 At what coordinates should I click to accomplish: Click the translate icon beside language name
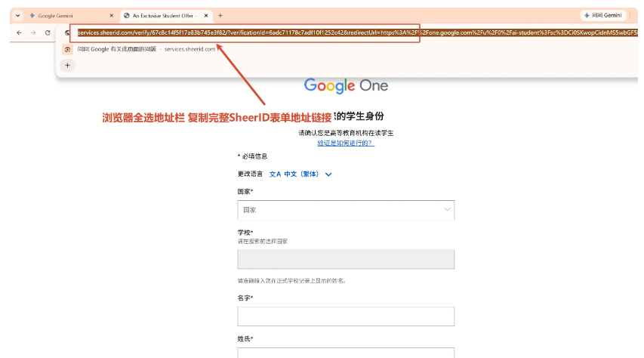pos(275,174)
